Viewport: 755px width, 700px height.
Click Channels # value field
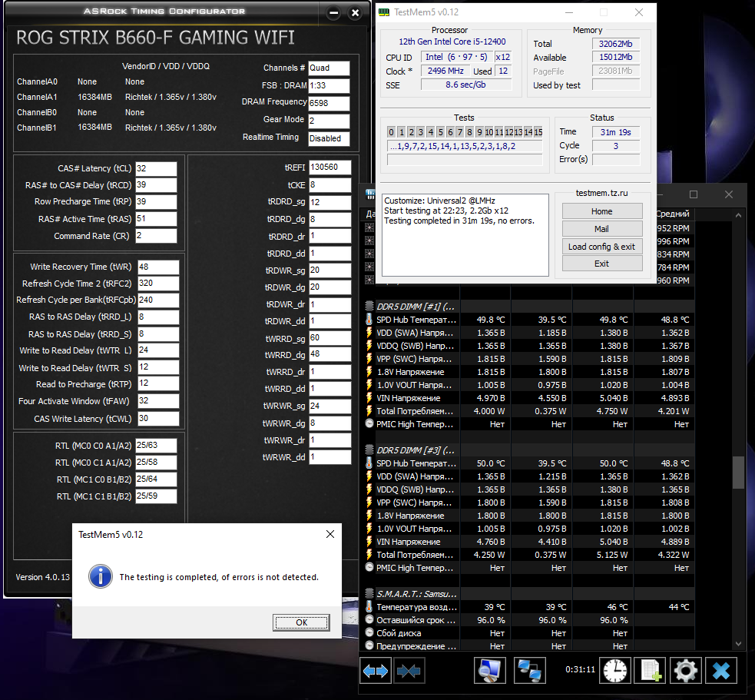(x=329, y=68)
